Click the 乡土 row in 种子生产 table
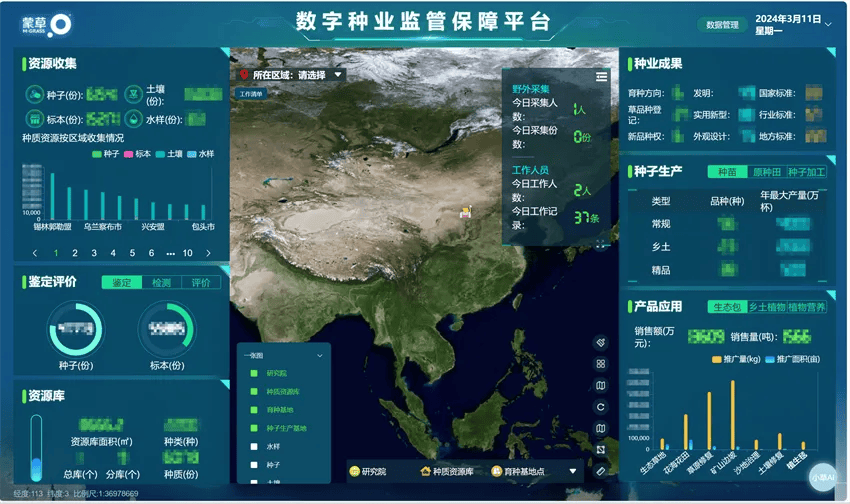 coord(727,247)
